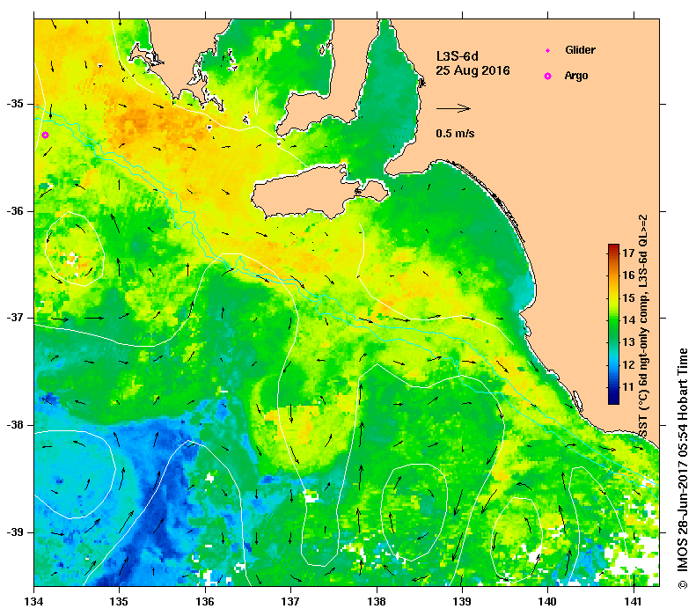Click the colorbar value 11
The width and height of the screenshot is (696, 616).
pos(628,387)
